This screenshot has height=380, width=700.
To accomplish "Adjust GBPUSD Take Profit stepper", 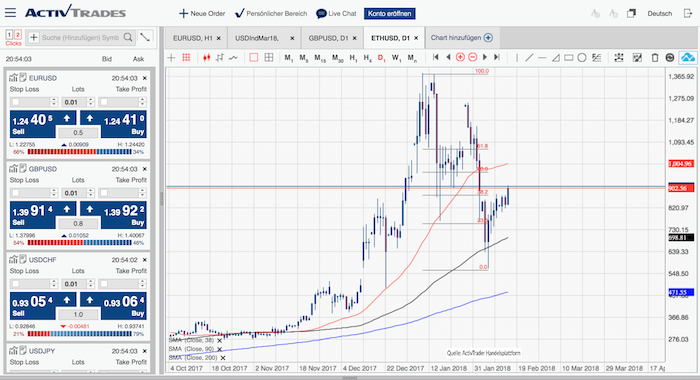I will 142,193.
